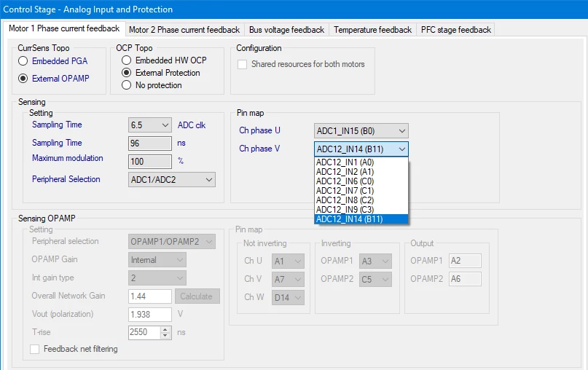This screenshot has width=588, height=370.
Task: Pick ADC12_IN2 (A1) from list
Action: [x=361, y=172]
